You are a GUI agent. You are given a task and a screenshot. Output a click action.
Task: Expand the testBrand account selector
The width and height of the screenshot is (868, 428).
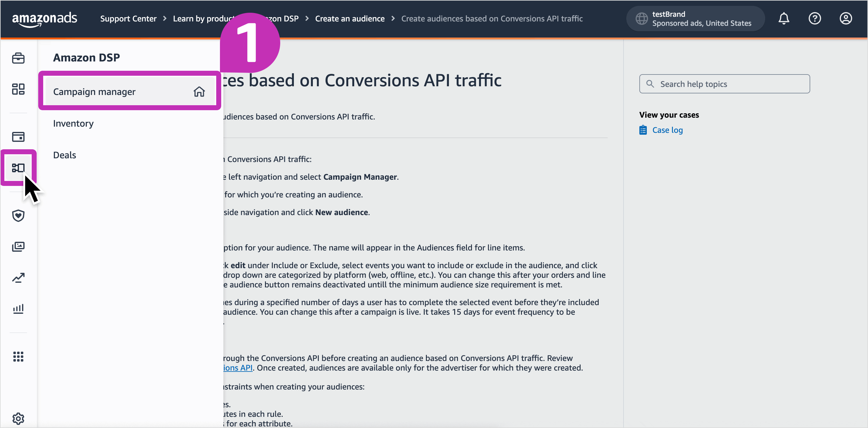point(695,19)
